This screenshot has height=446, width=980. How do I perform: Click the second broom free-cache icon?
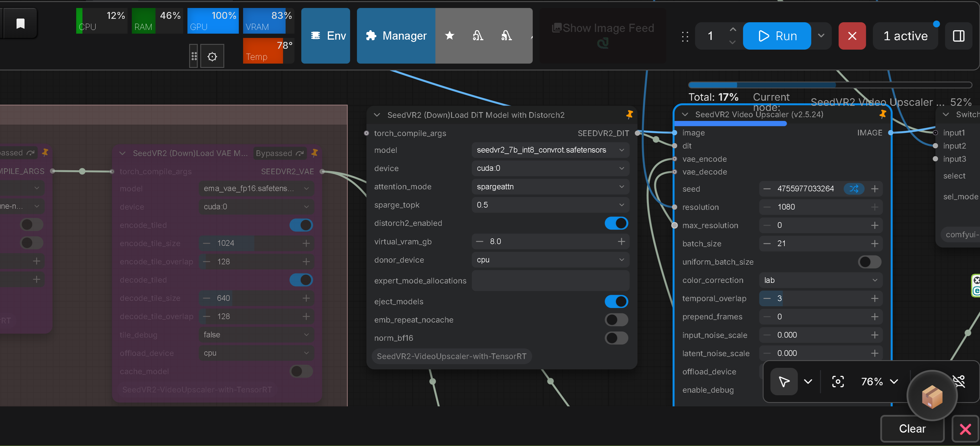506,36
